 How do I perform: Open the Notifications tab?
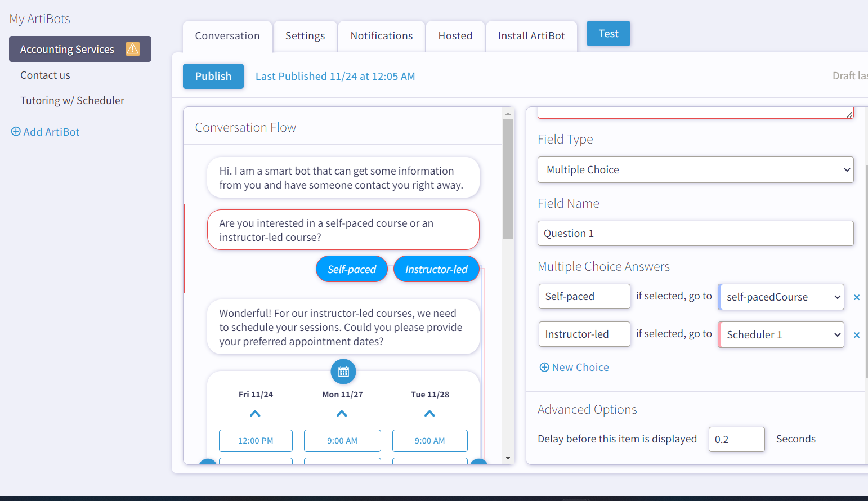[x=381, y=35]
